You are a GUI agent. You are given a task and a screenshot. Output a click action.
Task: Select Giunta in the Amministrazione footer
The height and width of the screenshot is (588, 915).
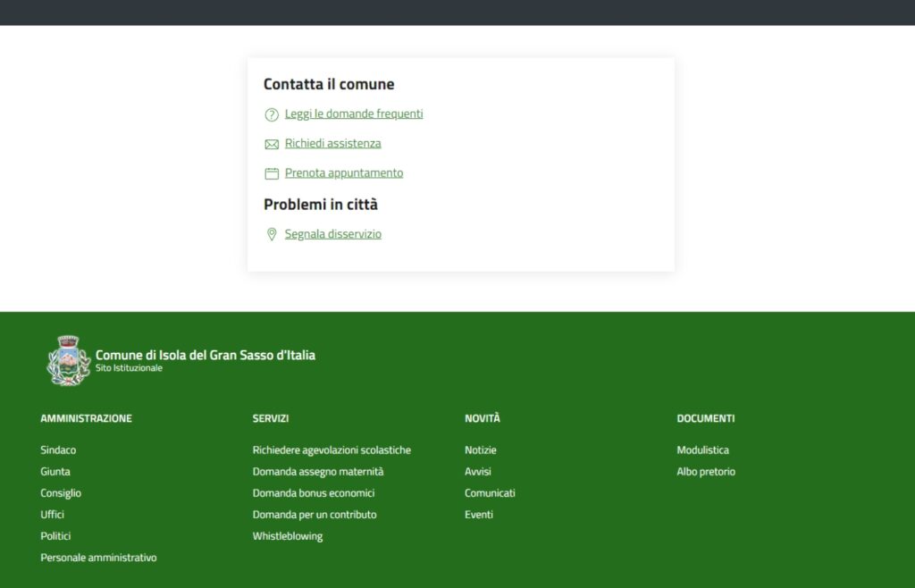pos(55,472)
